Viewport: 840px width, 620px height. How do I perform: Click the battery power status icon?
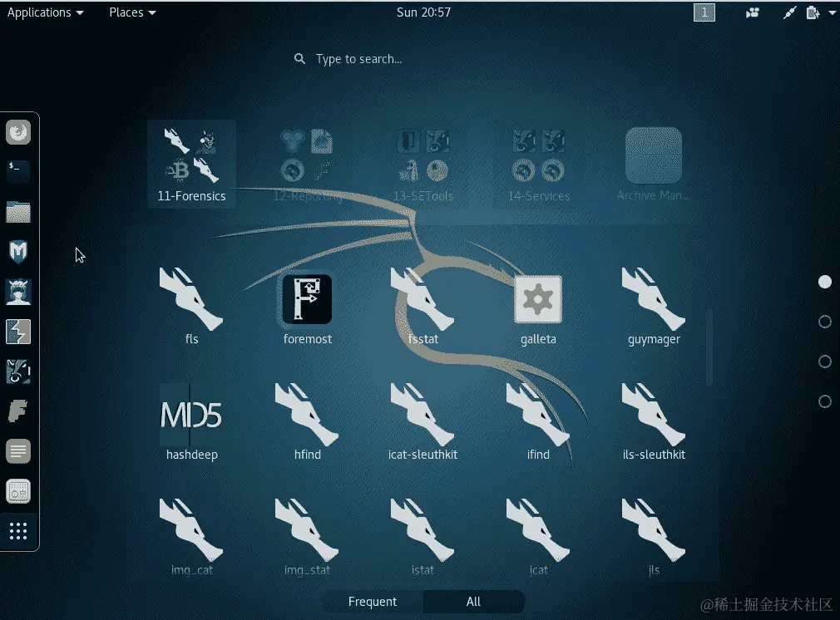click(813, 12)
